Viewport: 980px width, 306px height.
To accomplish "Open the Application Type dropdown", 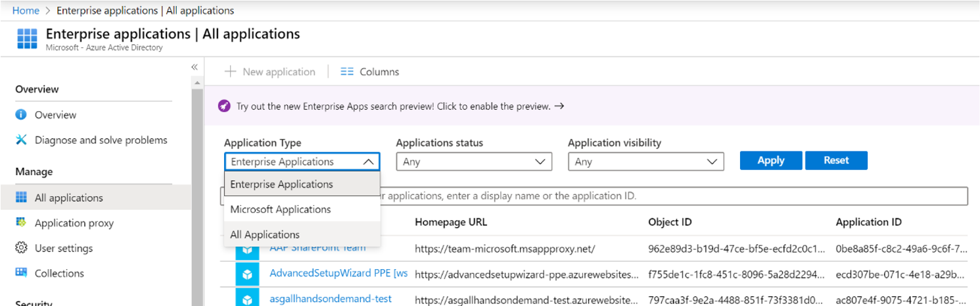I will [302, 162].
